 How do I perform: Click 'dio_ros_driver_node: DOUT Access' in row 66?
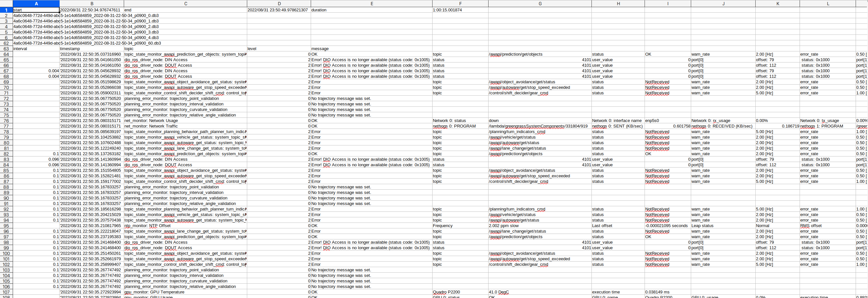(185, 65)
